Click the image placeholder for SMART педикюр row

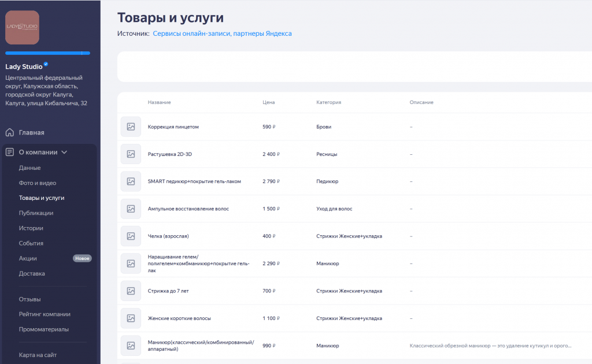pos(131,181)
